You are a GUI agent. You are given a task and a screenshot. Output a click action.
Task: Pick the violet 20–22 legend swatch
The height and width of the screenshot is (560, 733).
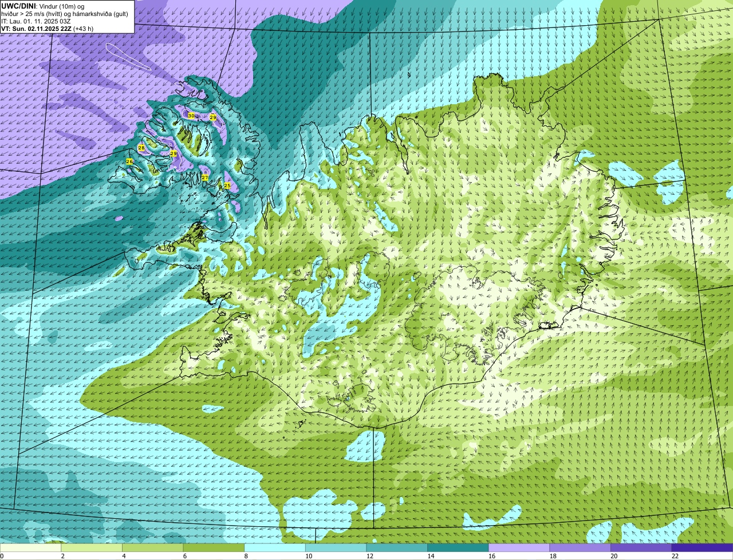(x=641, y=548)
